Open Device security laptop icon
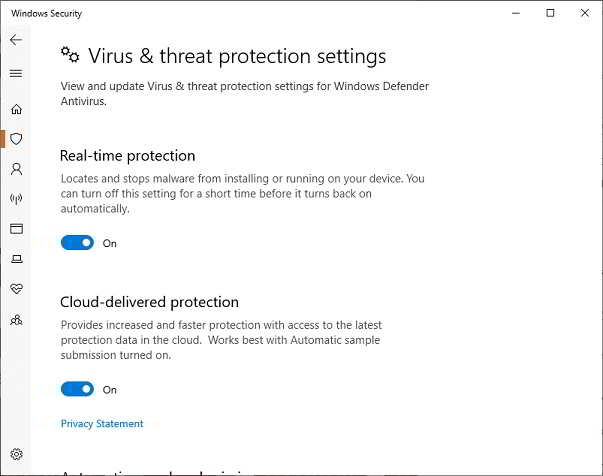The image size is (603, 476). (x=16, y=259)
